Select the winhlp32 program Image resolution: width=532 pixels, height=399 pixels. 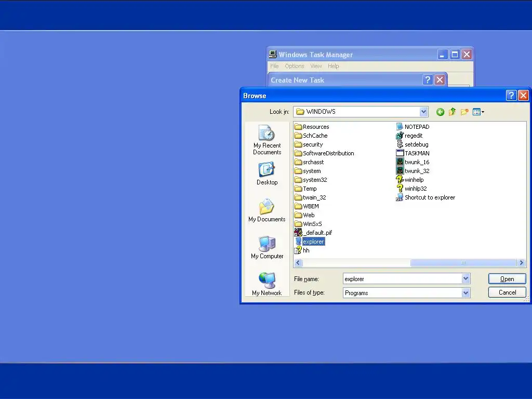[411, 188]
